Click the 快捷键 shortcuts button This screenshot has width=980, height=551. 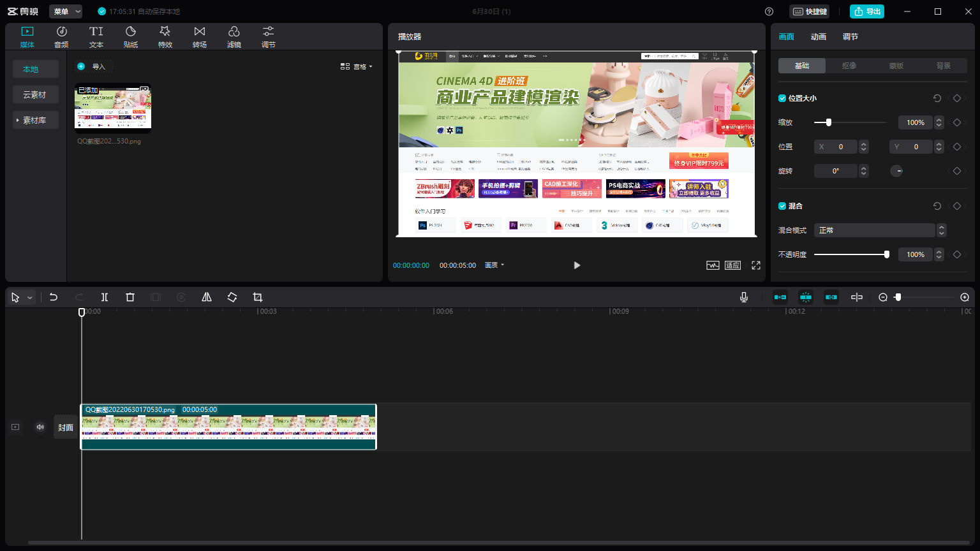click(810, 11)
